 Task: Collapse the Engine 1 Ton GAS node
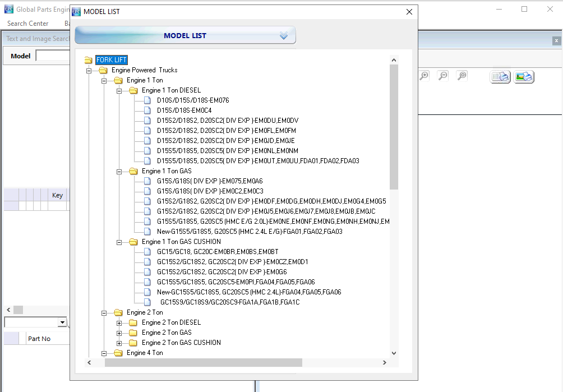pyautogui.click(x=119, y=172)
